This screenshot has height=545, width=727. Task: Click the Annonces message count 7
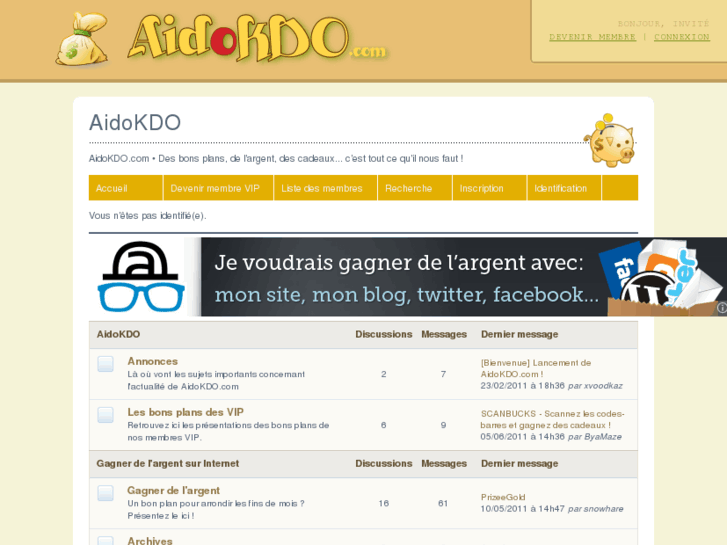click(443, 374)
